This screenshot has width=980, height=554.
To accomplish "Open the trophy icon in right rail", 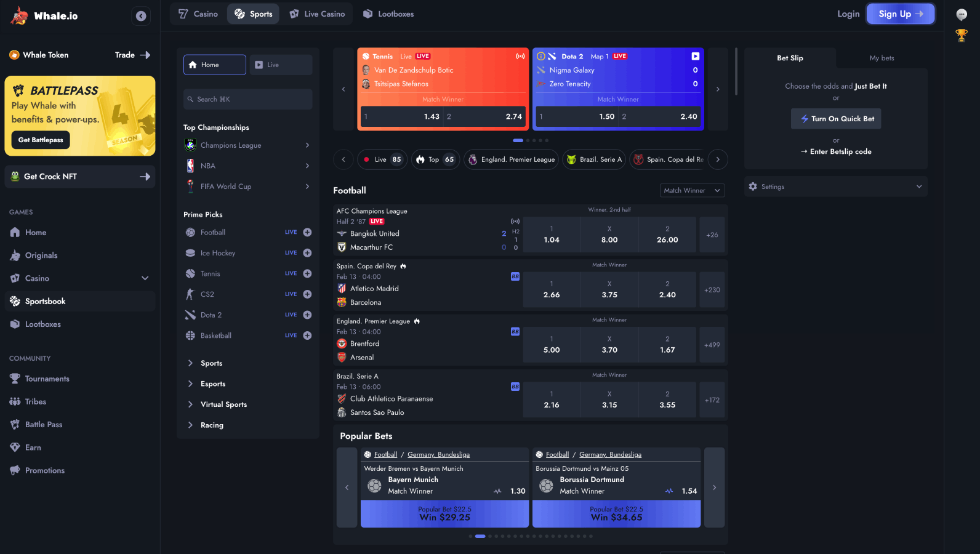I will [x=962, y=36].
